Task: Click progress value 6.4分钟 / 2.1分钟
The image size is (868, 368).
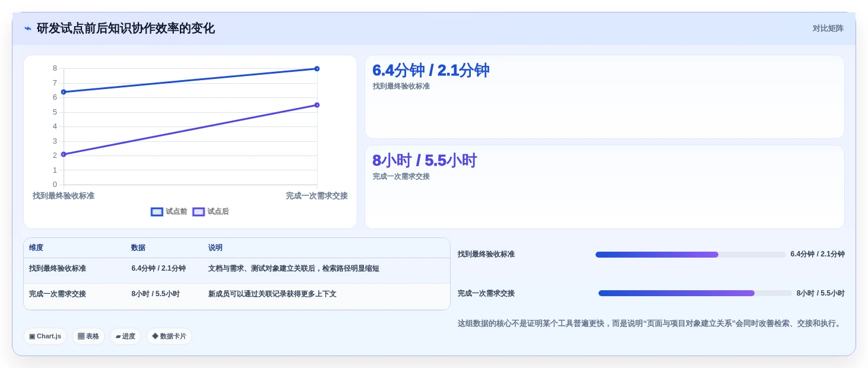Action: click(818, 255)
